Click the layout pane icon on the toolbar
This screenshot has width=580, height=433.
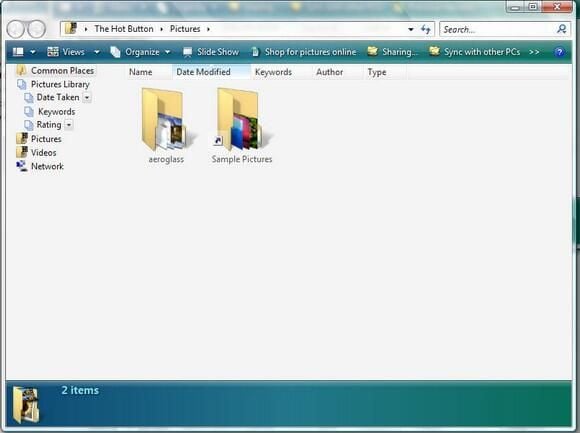click(18, 52)
